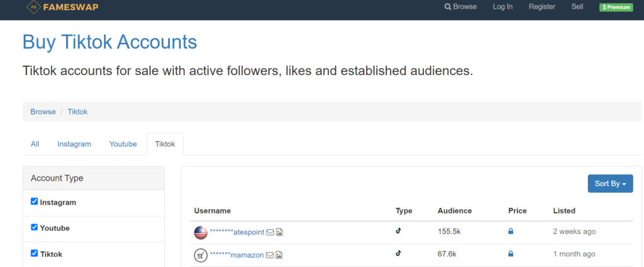
Task: Click Tiktok in the breadcrumb
Action: [77, 112]
